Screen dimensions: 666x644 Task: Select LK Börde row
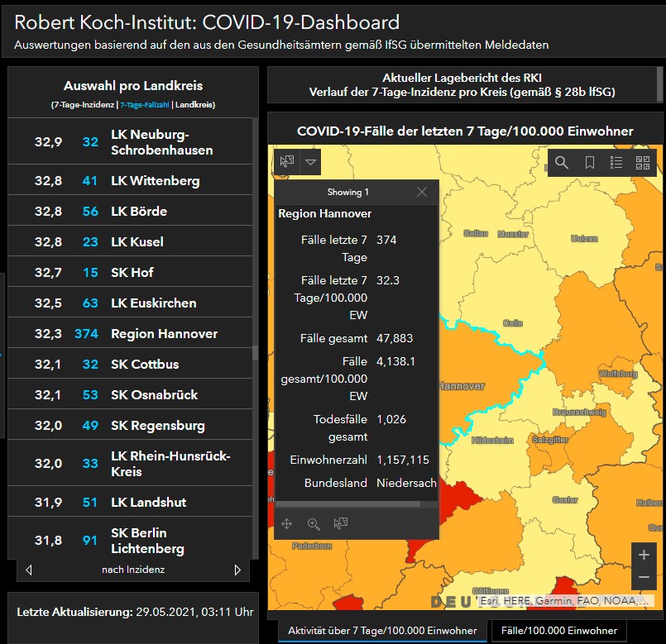click(130, 211)
